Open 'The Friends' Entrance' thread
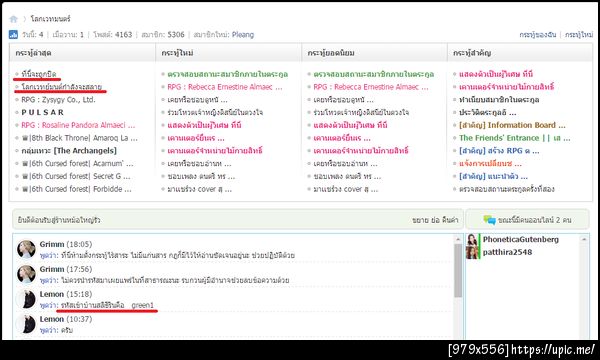 click(514, 138)
